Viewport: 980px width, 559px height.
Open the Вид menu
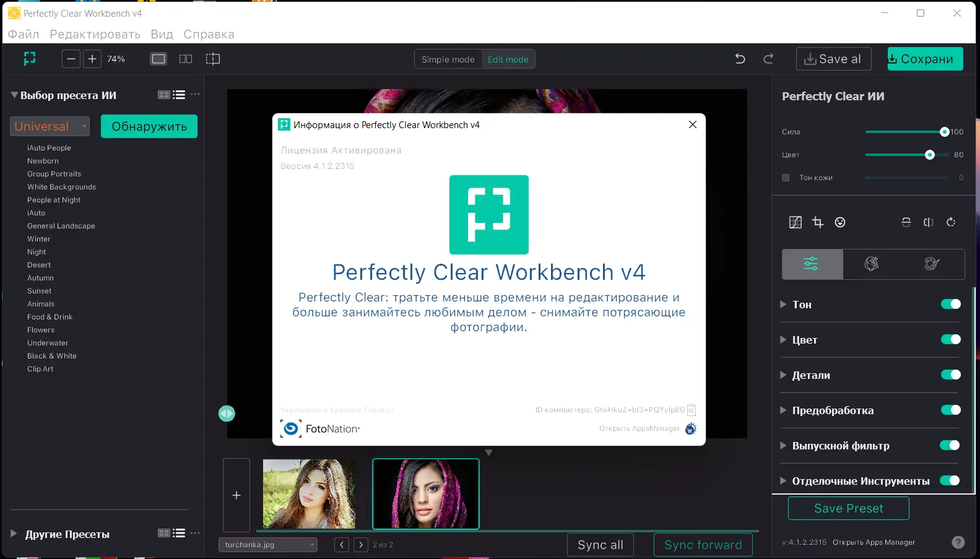click(162, 34)
